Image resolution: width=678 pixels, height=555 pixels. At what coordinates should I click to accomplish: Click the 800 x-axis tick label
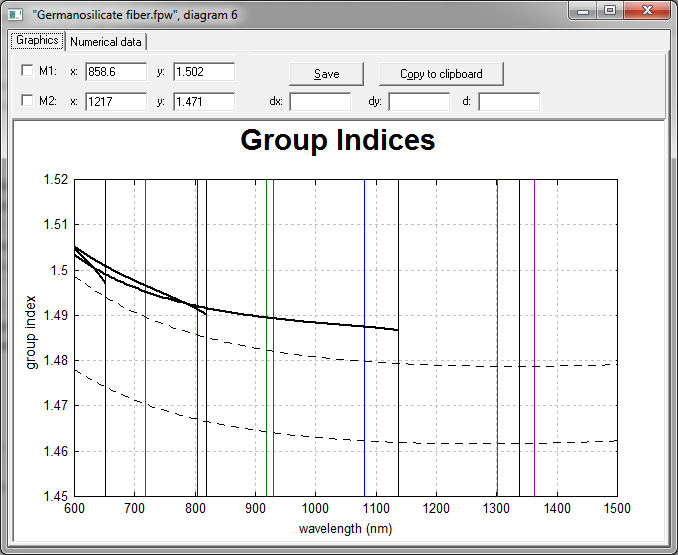pyautogui.click(x=195, y=508)
